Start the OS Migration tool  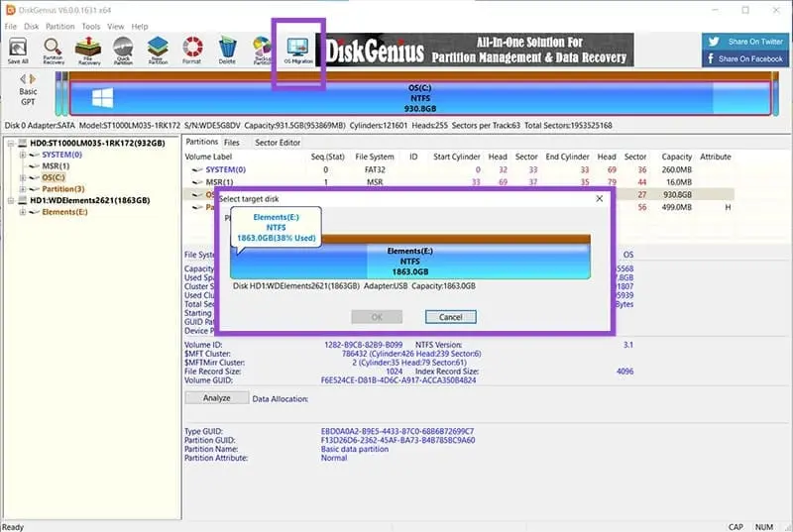point(298,51)
